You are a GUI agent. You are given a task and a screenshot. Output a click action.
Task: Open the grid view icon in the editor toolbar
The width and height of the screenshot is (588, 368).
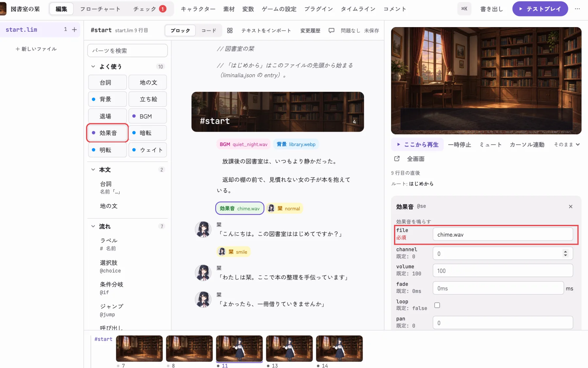coord(230,30)
